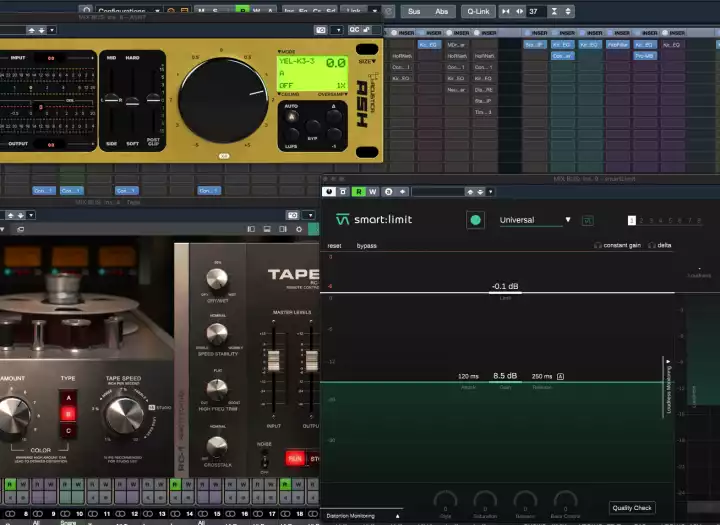Toggle Write automation in smart:limit header

[x=372, y=192]
